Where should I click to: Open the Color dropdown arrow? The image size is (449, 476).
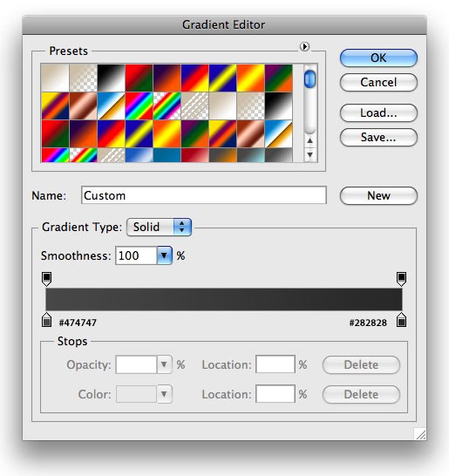pos(164,394)
